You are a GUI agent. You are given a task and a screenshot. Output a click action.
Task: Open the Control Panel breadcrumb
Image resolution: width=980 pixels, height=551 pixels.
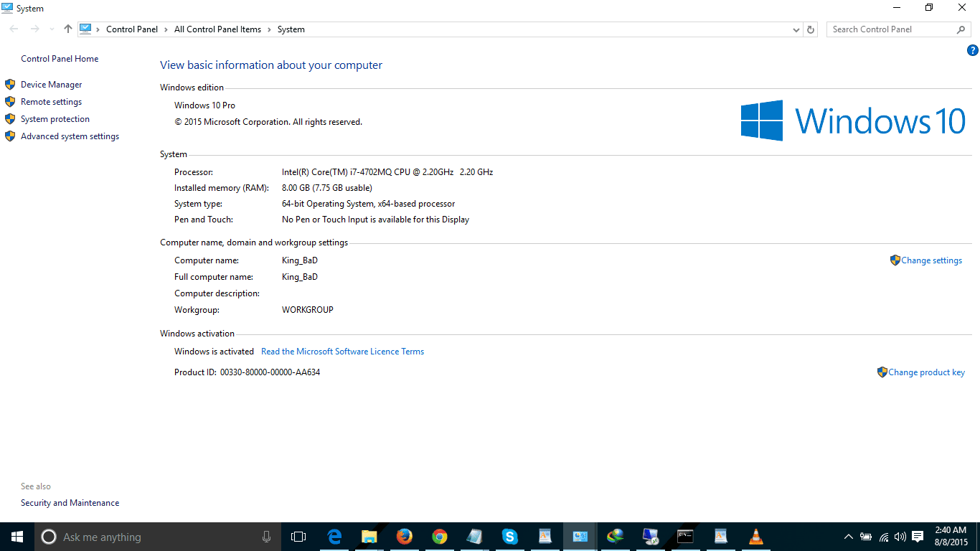[x=132, y=29]
